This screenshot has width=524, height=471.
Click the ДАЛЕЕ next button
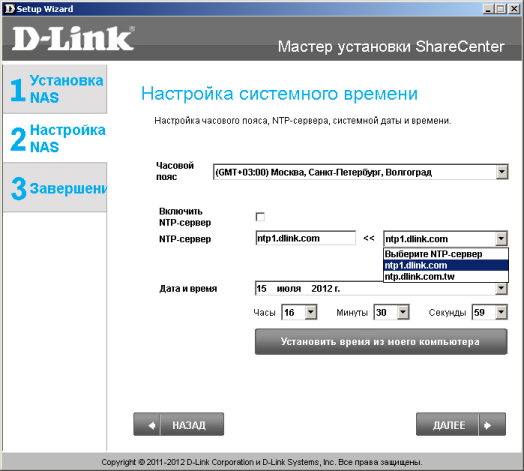point(461,424)
